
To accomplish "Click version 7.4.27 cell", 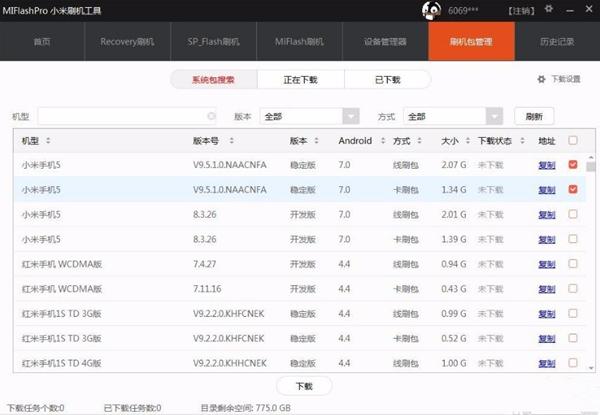I will pos(204,264).
